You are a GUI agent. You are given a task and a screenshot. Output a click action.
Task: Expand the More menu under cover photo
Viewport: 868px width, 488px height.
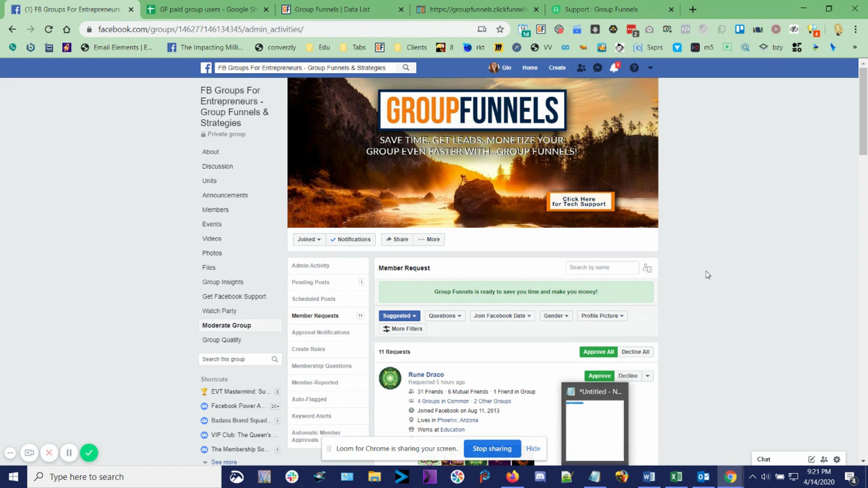pos(429,239)
